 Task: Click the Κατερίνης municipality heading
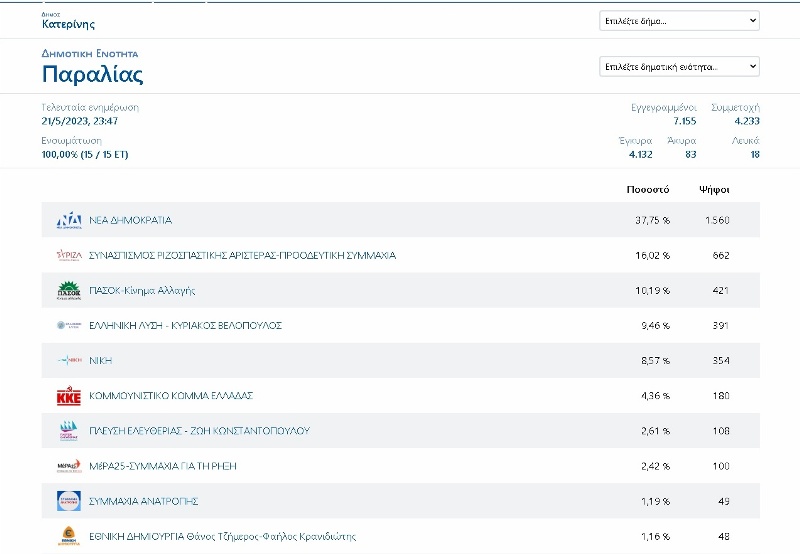pos(68,24)
